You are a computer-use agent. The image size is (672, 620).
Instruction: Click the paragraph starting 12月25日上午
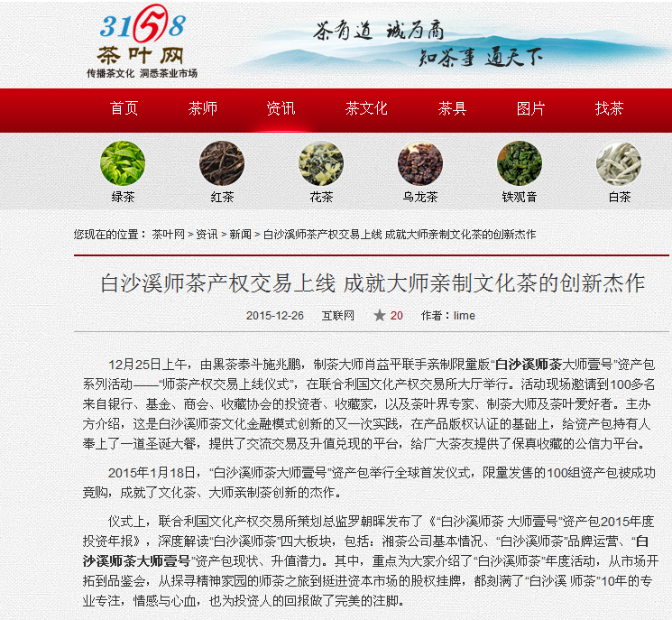[x=369, y=404]
